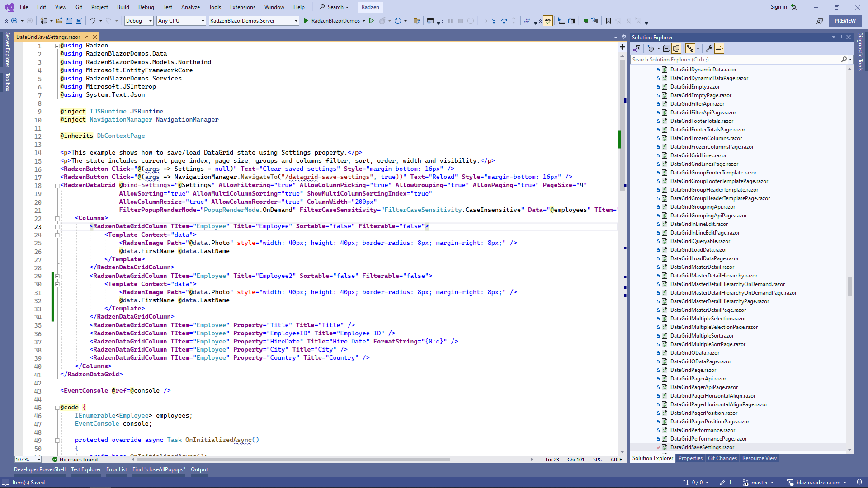Click the Undo arrow icon
Viewport: 868px width, 488px height.
[92, 21]
